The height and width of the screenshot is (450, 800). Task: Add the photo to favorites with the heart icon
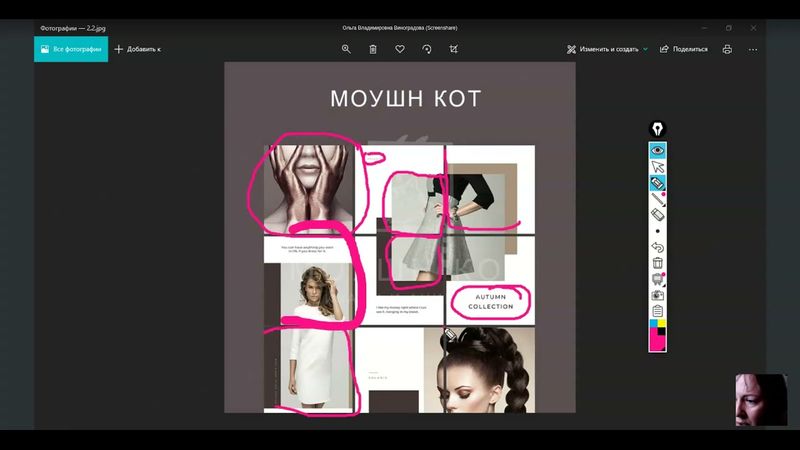(x=400, y=49)
